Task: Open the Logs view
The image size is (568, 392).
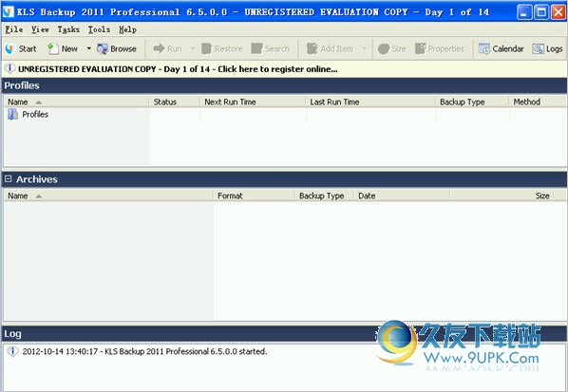Action: coord(547,48)
